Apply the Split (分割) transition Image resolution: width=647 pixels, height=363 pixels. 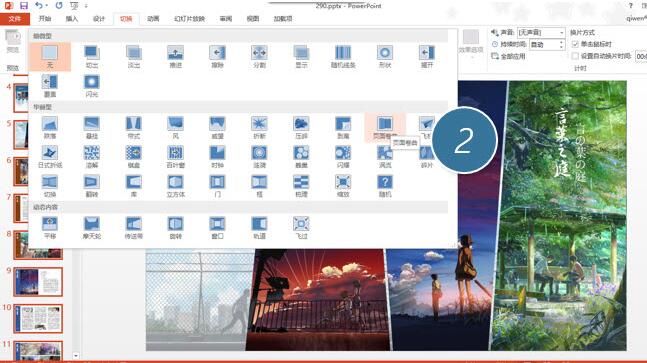click(259, 57)
